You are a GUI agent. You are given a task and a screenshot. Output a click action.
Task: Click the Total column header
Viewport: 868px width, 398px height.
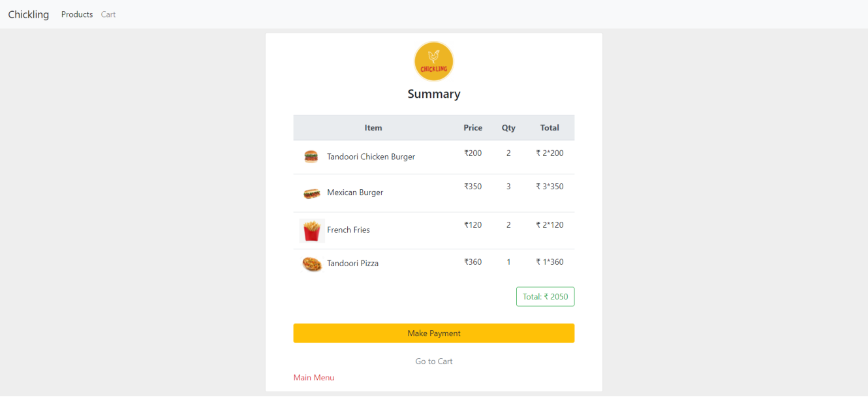[x=550, y=127]
